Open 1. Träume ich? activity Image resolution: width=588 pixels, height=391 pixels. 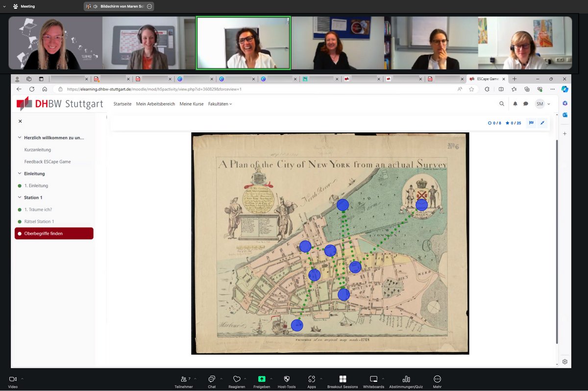(x=38, y=210)
